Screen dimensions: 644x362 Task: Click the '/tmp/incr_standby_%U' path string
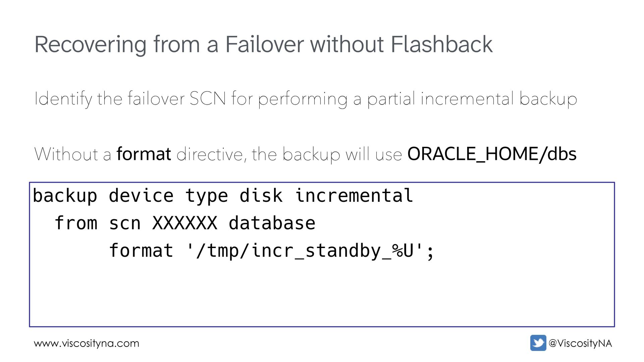[305, 251]
